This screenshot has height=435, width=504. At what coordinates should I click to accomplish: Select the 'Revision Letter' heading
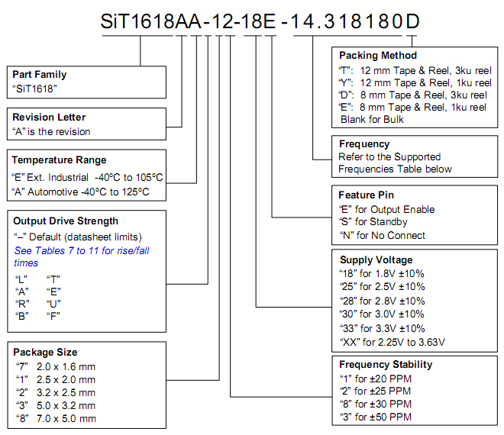tap(49, 117)
